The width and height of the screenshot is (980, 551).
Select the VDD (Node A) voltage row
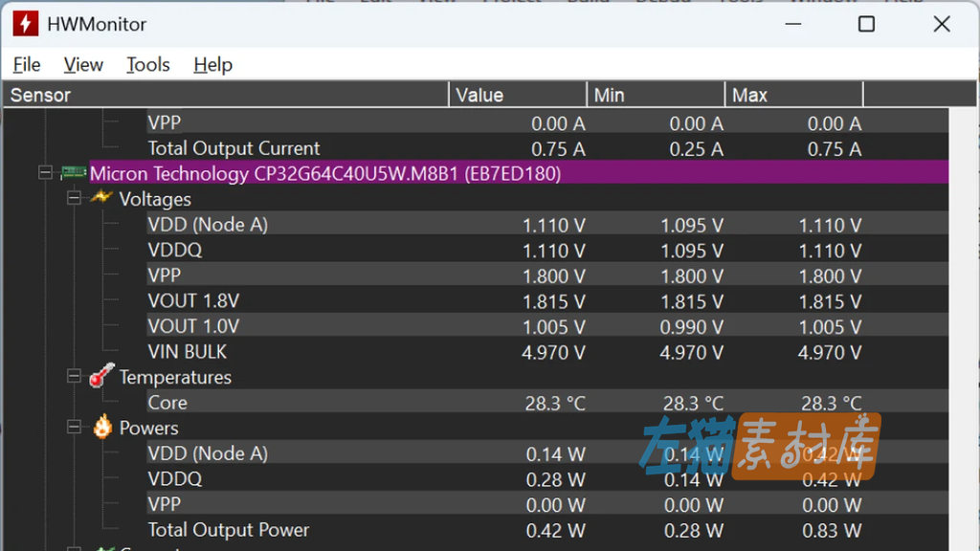(547, 224)
